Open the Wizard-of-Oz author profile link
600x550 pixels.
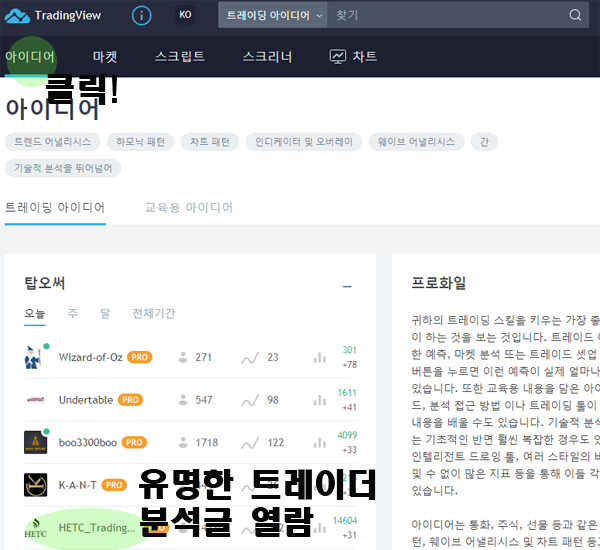[91, 357]
